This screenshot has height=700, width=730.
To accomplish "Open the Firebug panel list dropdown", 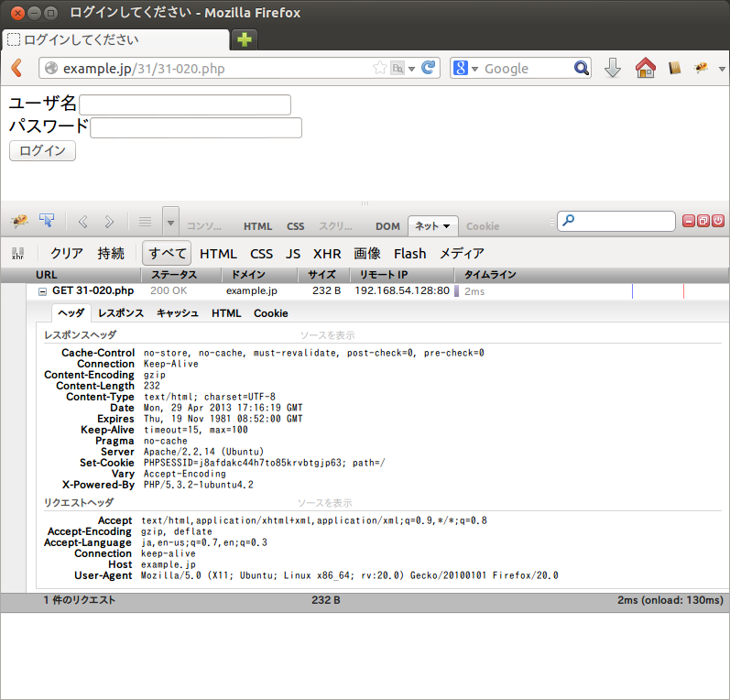I will (170, 223).
